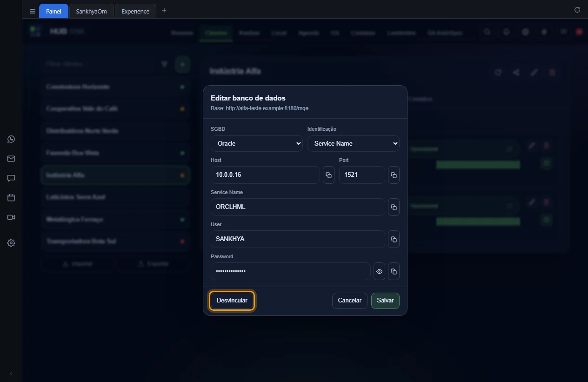Focus the Host input field

265,175
